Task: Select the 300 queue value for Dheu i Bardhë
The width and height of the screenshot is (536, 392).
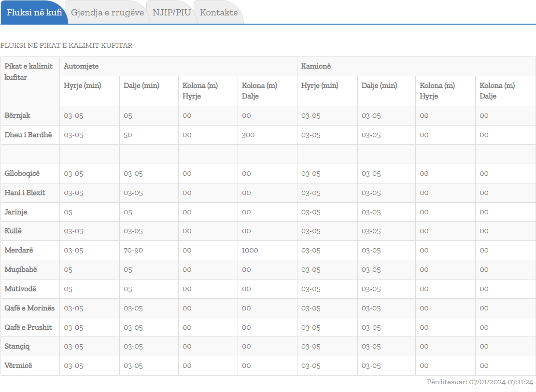Action: (248, 135)
